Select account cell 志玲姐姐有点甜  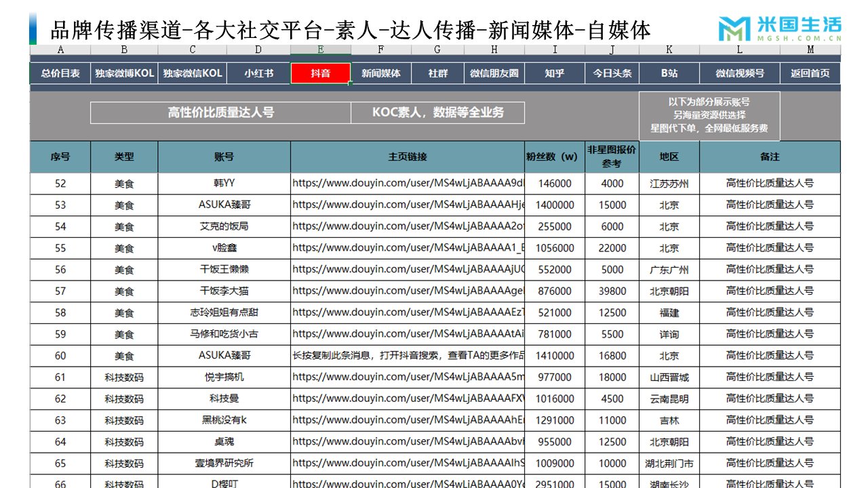point(224,312)
